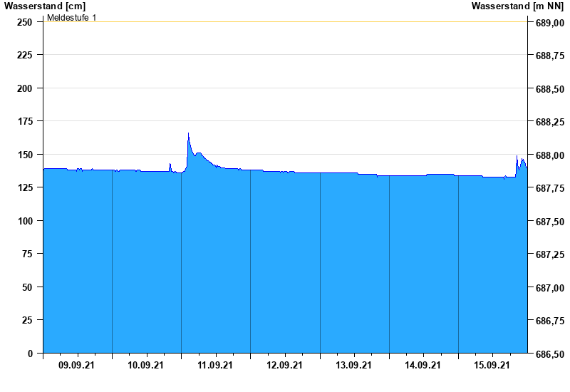Click the 'Wasserstand [m NN]' axis title
This screenshot has height=392, width=570.
517,6
